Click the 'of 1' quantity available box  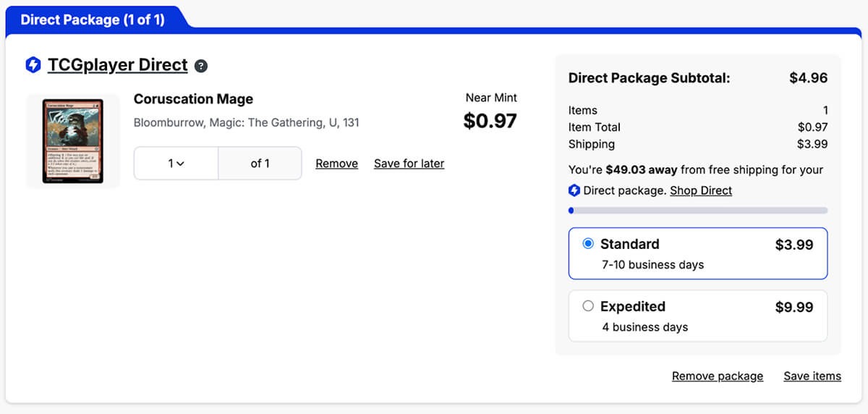click(260, 164)
